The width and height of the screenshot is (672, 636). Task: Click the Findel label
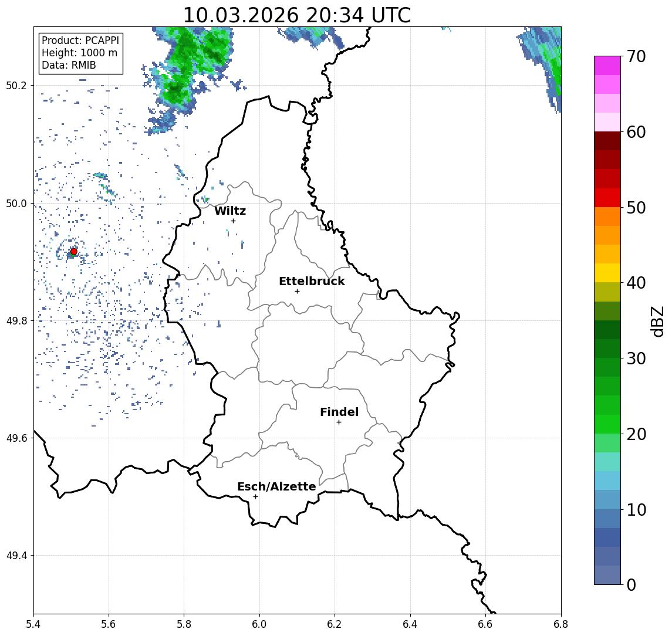[x=339, y=412]
